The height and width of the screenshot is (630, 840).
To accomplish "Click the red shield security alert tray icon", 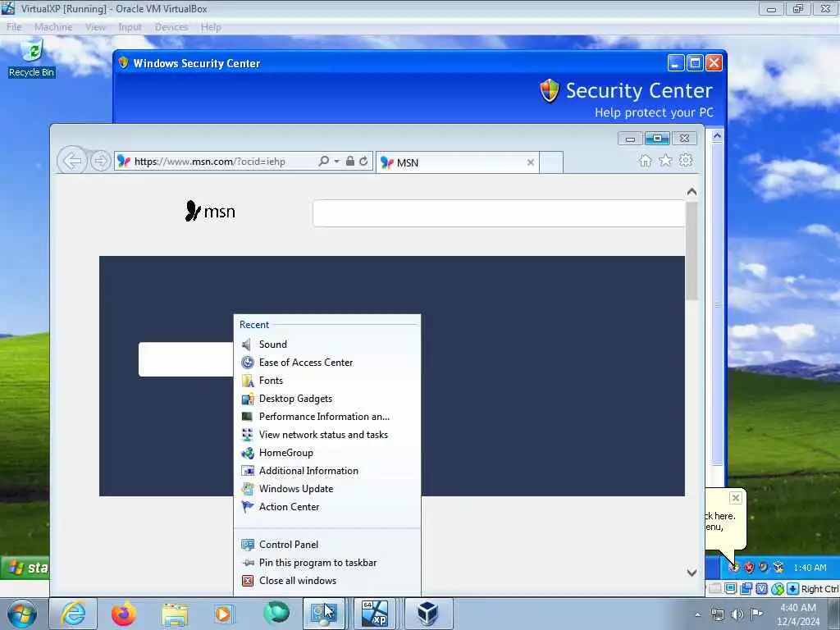I will point(749,568).
